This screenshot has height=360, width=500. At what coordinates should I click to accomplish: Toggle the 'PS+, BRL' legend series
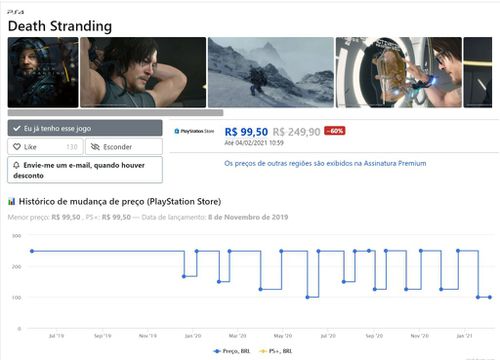click(x=276, y=351)
